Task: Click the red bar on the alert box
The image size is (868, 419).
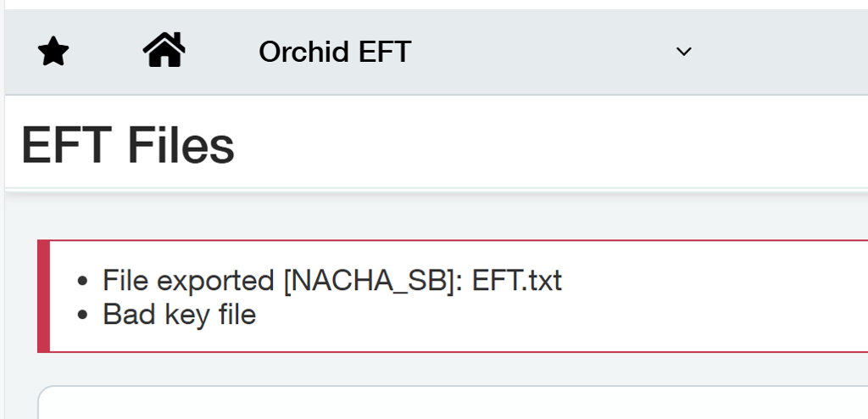Action: point(43,296)
